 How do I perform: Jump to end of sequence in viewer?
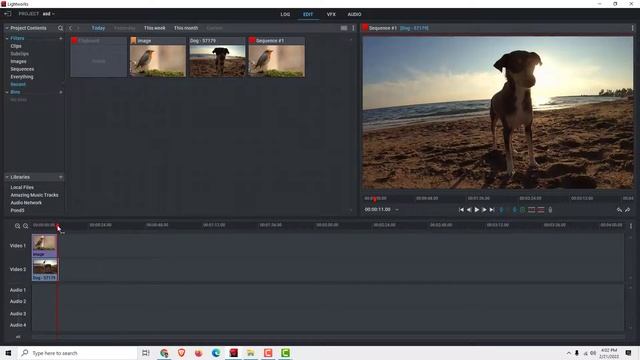[x=492, y=210]
